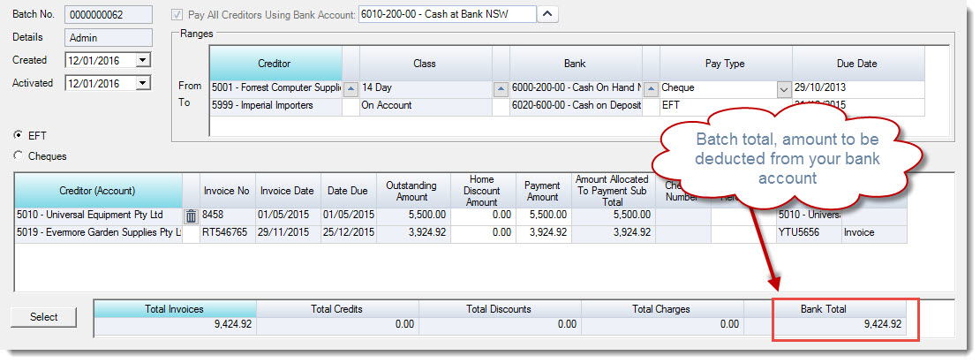The height and width of the screenshot is (363, 980).
Task: Click the Payment Amount column header
Action: (x=542, y=191)
